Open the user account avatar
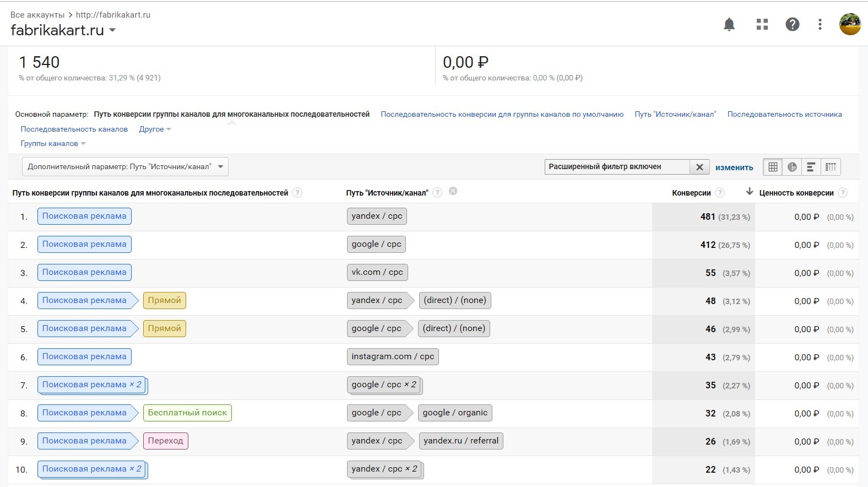 [x=850, y=24]
